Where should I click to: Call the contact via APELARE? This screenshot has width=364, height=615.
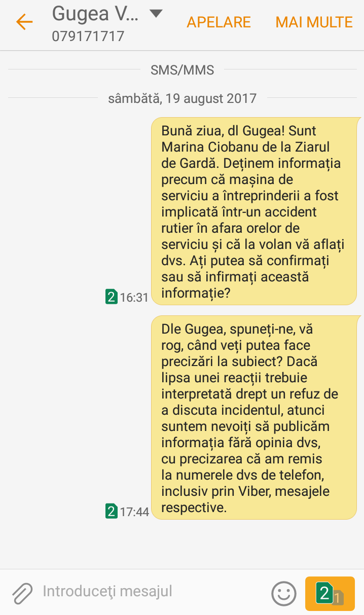pyautogui.click(x=219, y=22)
